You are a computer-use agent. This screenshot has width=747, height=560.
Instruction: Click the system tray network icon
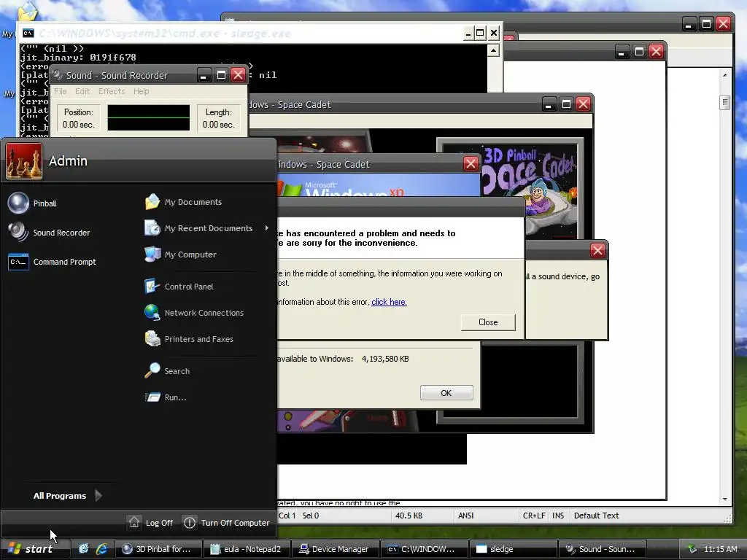[692, 549]
